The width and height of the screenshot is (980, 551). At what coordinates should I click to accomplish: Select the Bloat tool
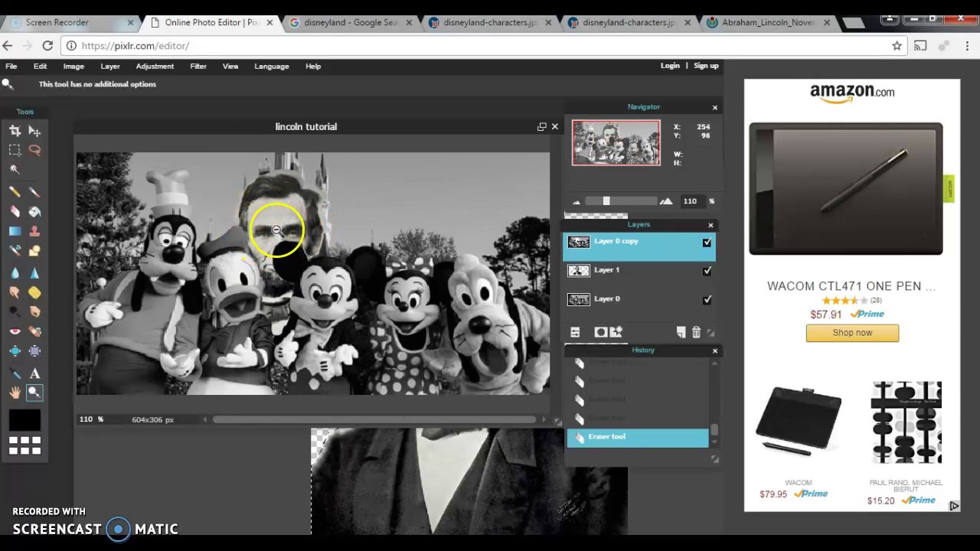15,351
